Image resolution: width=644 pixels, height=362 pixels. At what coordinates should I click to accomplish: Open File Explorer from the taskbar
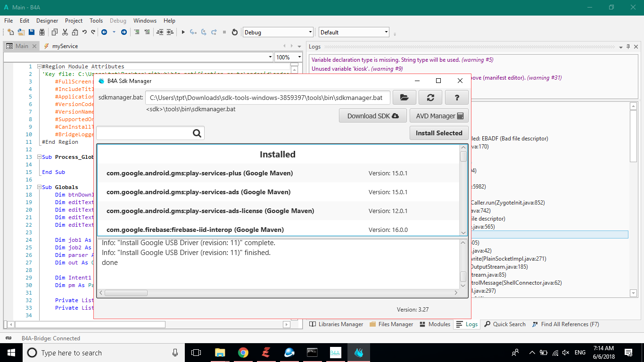[x=220, y=353]
